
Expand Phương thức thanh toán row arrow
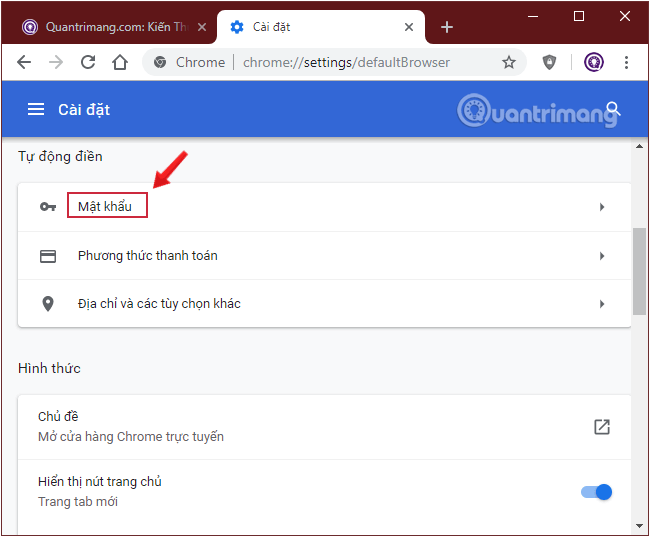(x=602, y=256)
